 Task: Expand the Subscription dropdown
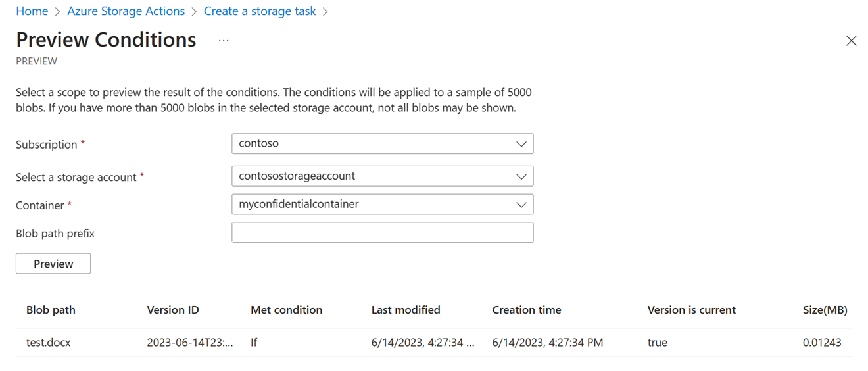pyautogui.click(x=382, y=143)
